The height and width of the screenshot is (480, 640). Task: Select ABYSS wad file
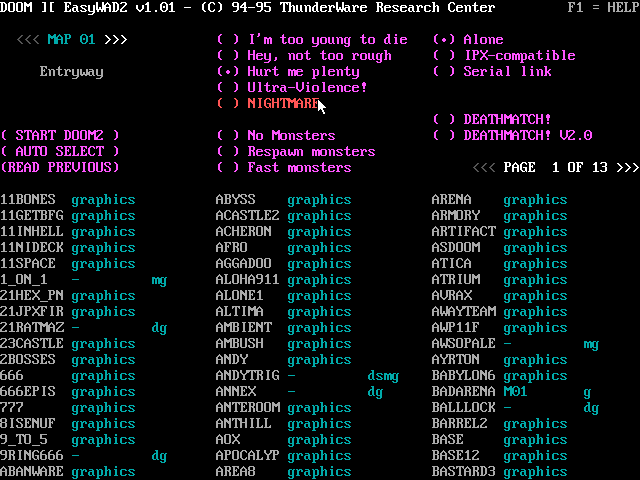coord(236,199)
